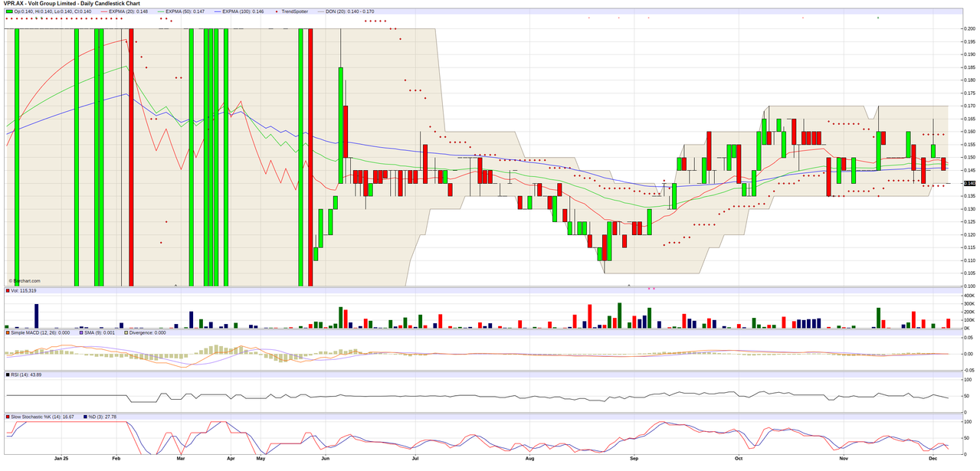Screen dimensions: 980x471
Task: Click the Nov date axis label
Action: 843,459
